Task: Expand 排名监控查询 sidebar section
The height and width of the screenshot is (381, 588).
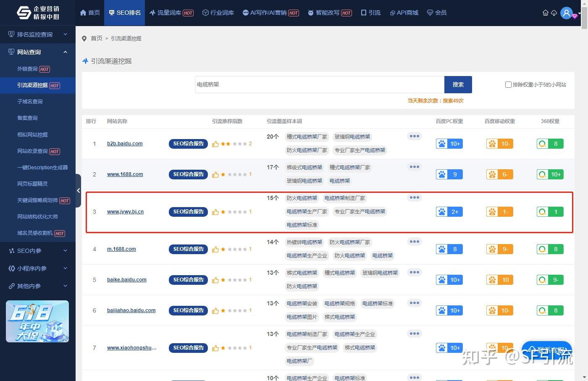Action: coord(38,34)
